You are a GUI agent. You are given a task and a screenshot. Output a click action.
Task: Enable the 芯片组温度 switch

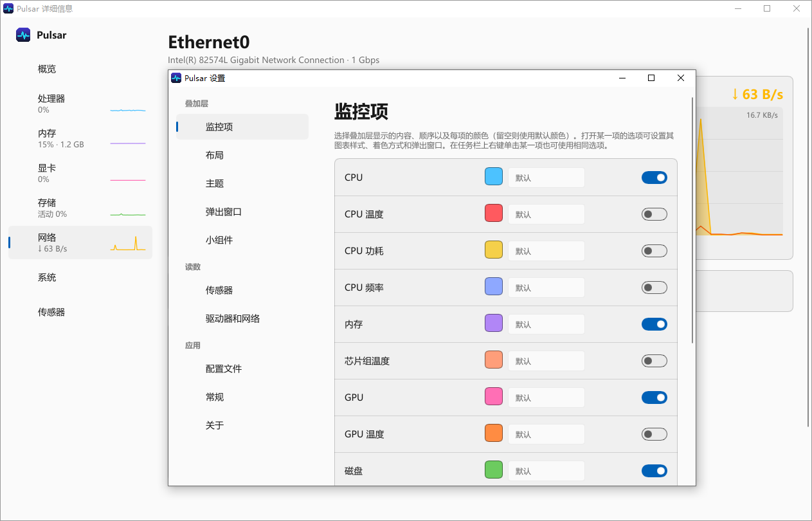[654, 361]
